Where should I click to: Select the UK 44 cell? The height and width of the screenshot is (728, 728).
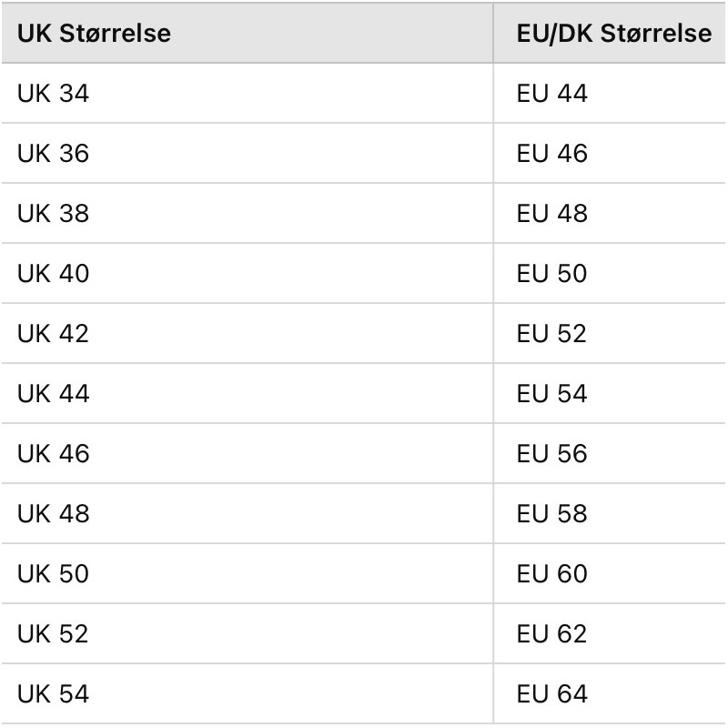pyautogui.click(x=247, y=393)
